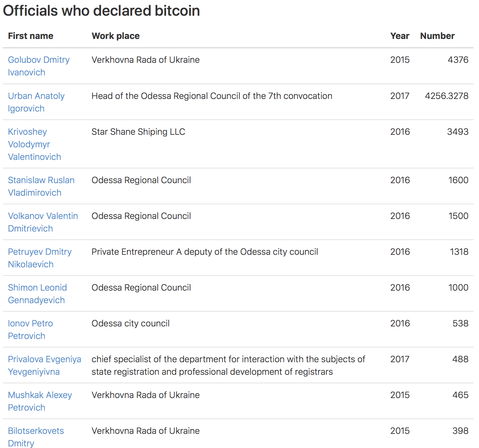Click the Odessa city council work place cell
This screenshot has width=479, height=448.
131,323
